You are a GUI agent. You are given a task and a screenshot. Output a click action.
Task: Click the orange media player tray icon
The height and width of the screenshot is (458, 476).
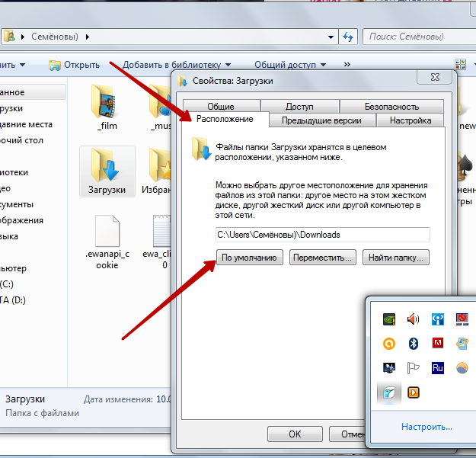pos(413,392)
